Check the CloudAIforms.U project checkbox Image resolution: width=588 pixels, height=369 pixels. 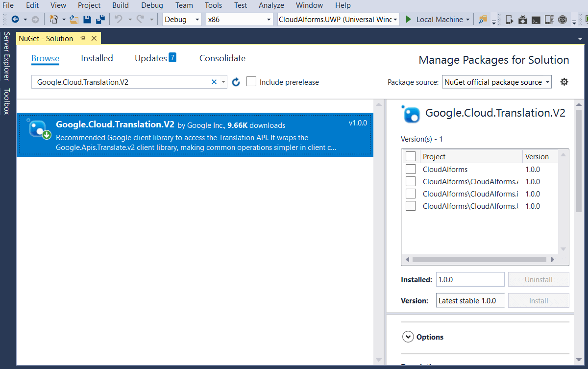pos(411,206)
